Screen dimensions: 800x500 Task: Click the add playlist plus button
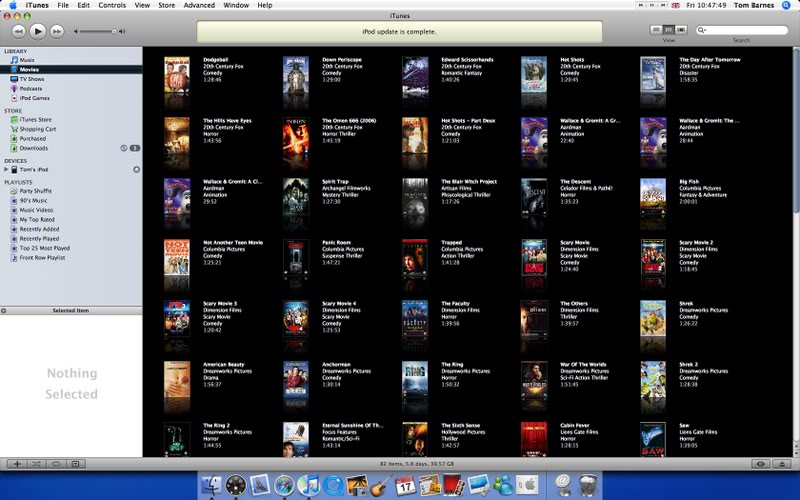[x=17, y=464]
